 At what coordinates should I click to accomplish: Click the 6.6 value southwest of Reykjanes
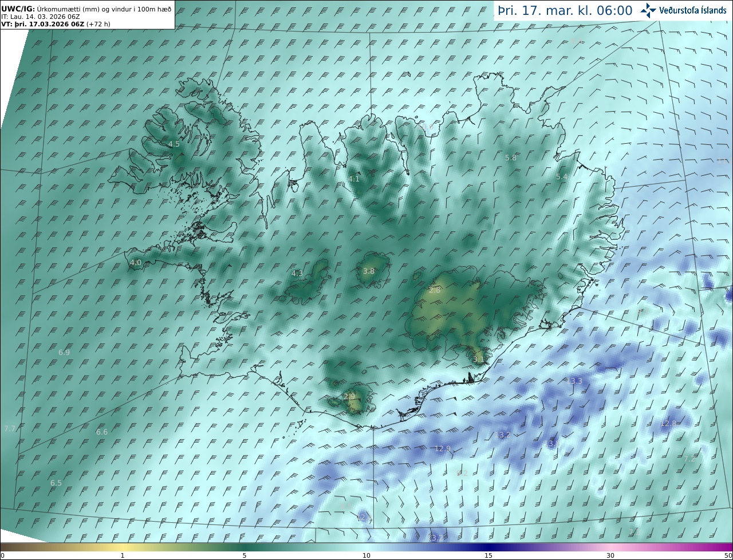click(x=102, y=432)
